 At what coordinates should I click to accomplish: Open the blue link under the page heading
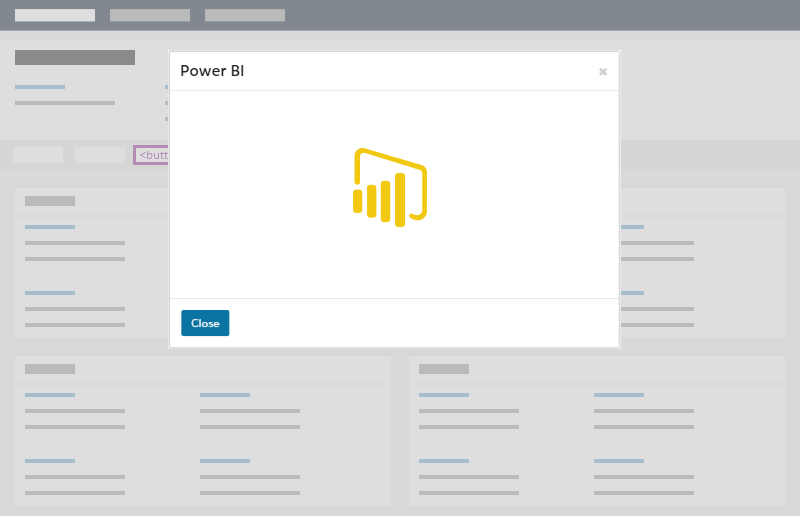pos(40,87)
